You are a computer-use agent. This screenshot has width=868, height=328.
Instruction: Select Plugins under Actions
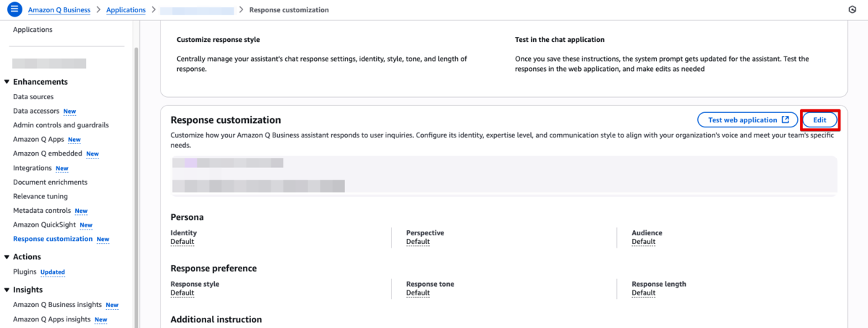pyautogui.click(x=25, y=272)
